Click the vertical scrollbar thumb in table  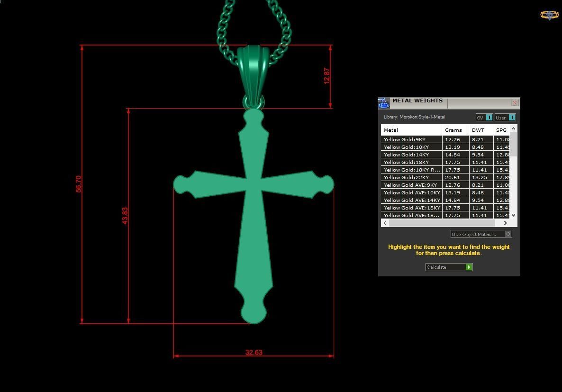(513, 145)
